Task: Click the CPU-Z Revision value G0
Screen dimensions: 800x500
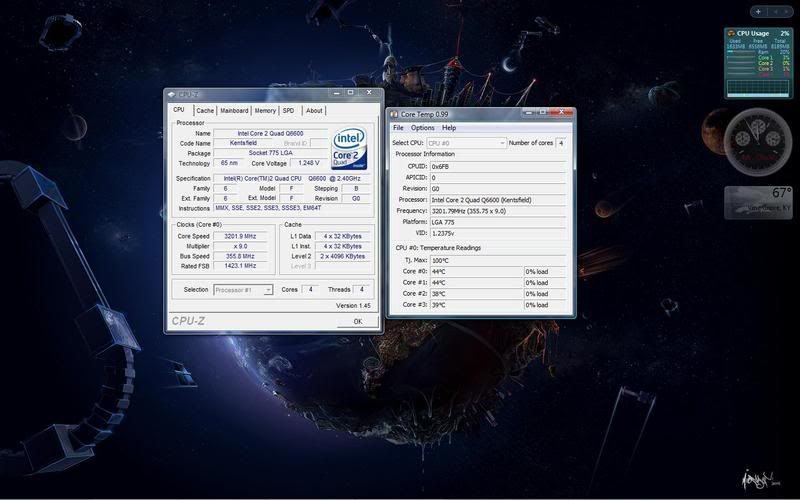Action: click(x=356, y=198)
